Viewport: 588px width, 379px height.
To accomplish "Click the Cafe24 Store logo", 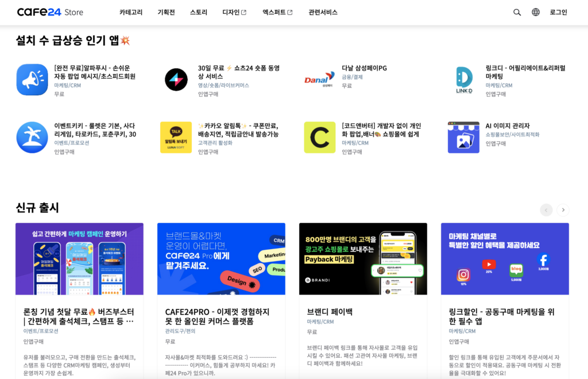I will (x=50, y=13).
